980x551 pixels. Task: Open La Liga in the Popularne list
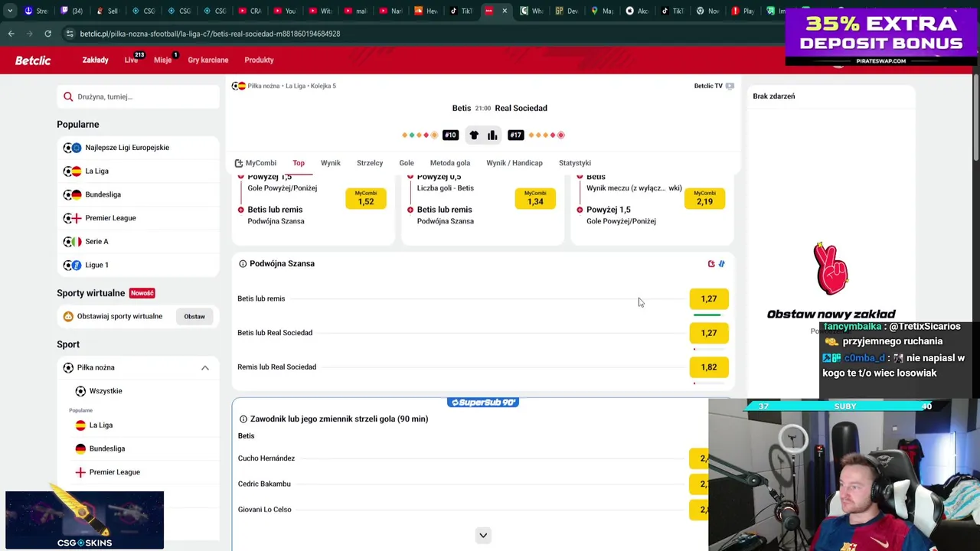coord(138,171)
